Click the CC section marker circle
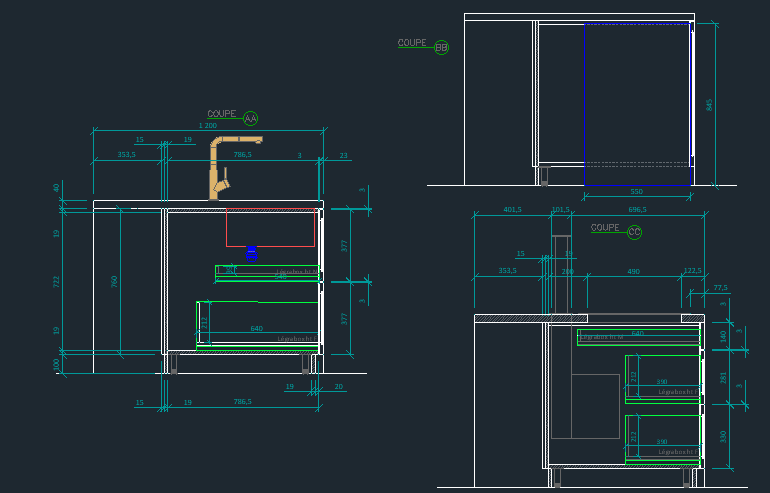 click(x=634, y=232)
